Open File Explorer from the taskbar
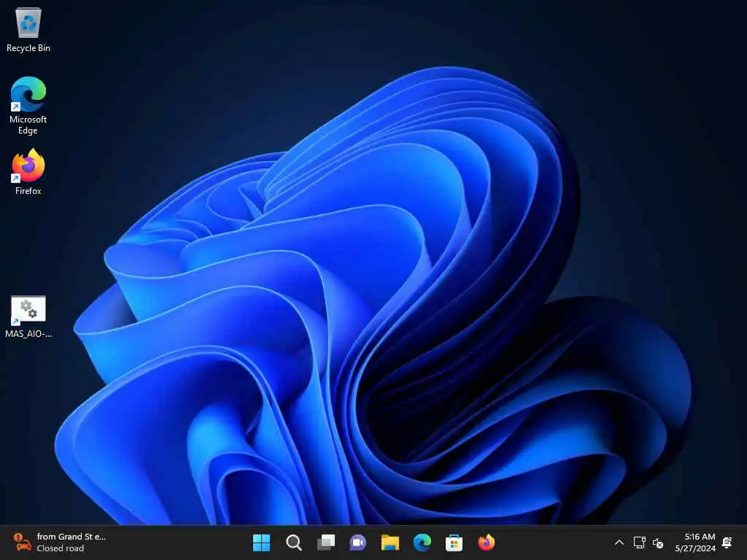This screenshot has height=560, width=747. (x=390, y=542)
